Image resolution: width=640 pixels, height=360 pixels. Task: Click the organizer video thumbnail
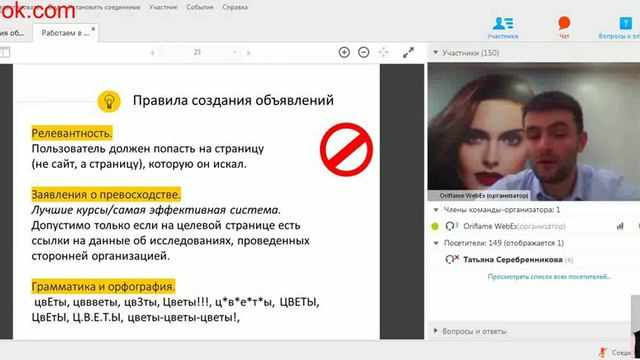(x=534, y=131)
